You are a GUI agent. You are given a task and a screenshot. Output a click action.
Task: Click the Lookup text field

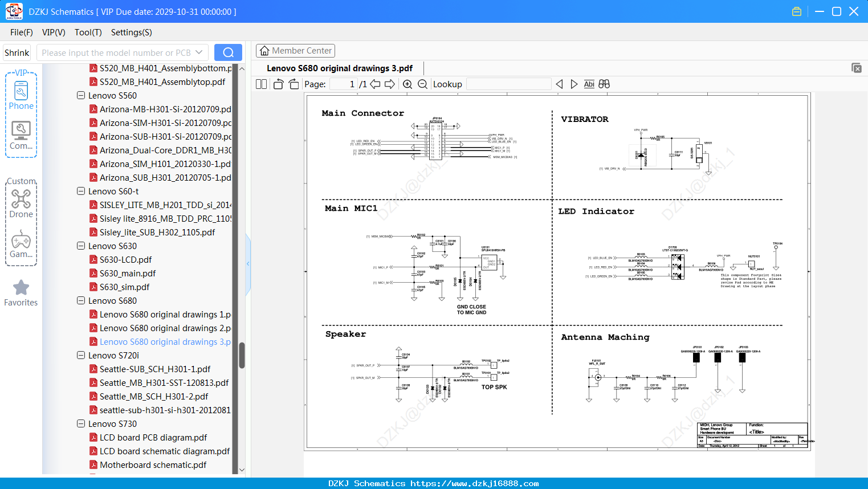[508, 84]
